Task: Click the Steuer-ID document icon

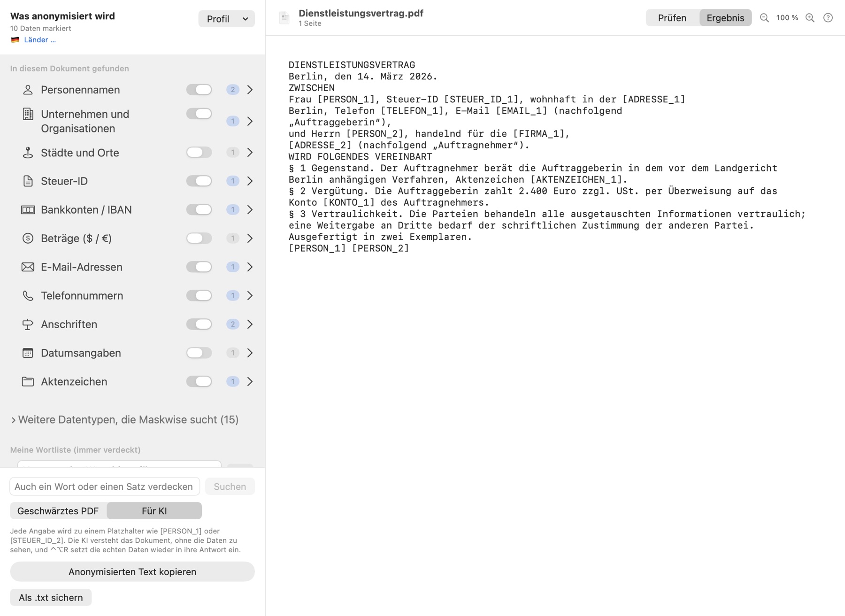Action: click(28, 181)
